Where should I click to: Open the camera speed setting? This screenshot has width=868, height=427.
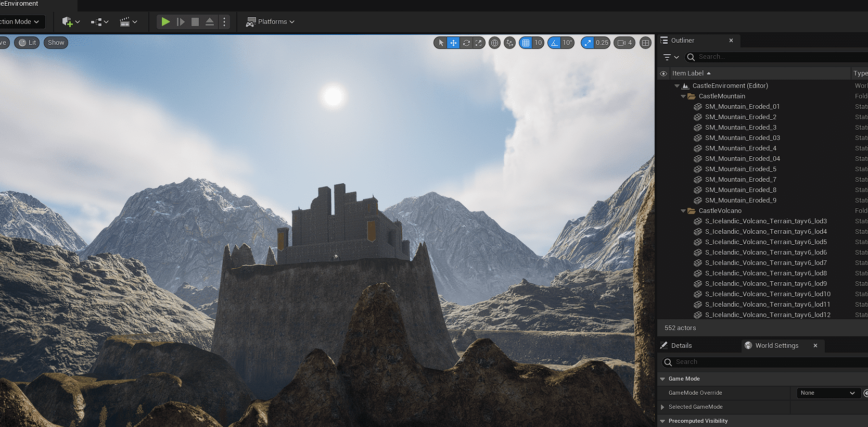coord(624,43)
